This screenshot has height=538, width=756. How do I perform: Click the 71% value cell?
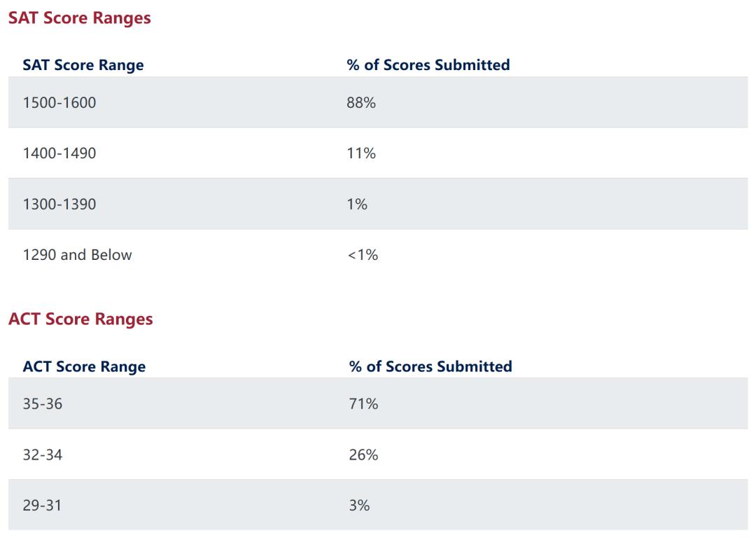point(363,404)
